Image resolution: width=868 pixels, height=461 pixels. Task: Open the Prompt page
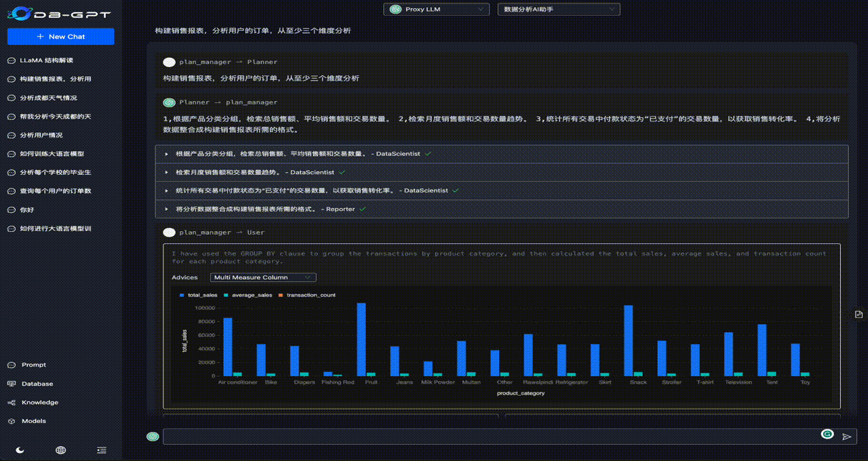point(33,365)
